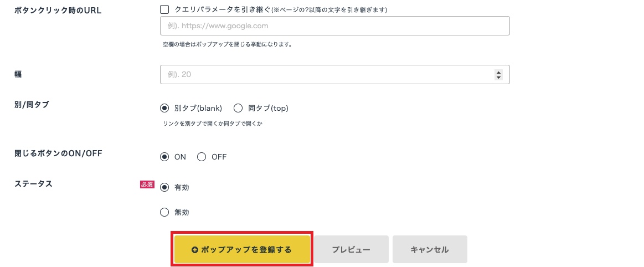Screen dimensions: 644x267
Task: Enable クエリパラメータを引き継ぐ checkbox
Action: pyautogui.click(x=164, y=9)
